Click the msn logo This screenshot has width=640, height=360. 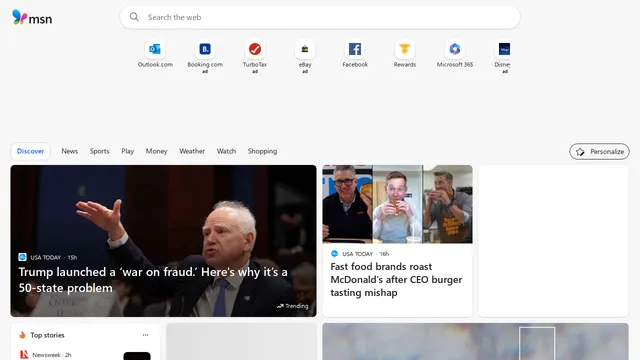tap(32, 18)
